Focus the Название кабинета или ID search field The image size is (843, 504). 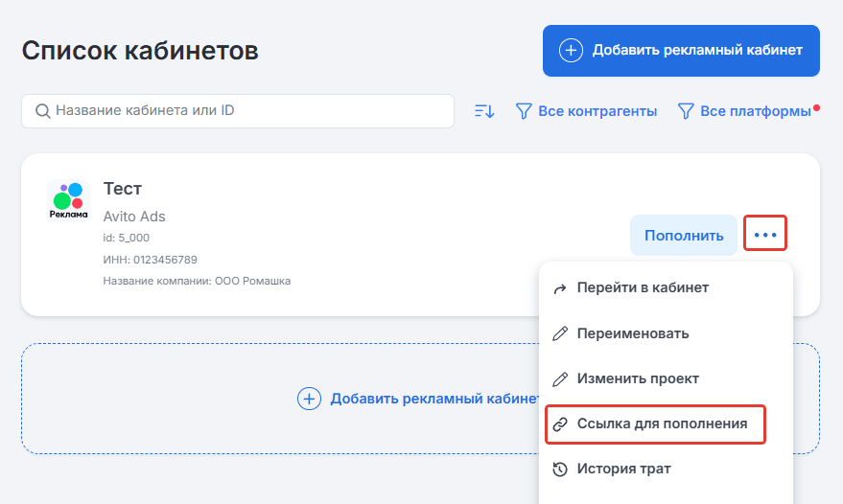pos(238,111)
